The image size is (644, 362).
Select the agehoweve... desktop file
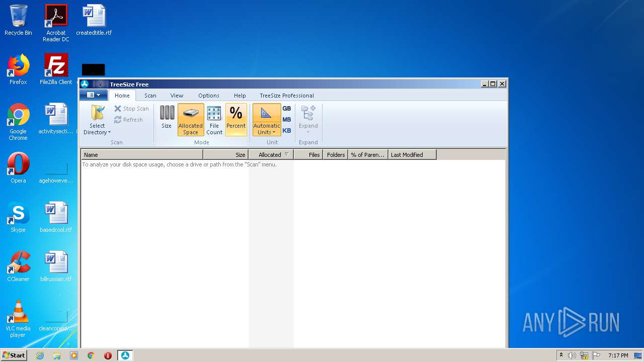(x=56, y=171)
